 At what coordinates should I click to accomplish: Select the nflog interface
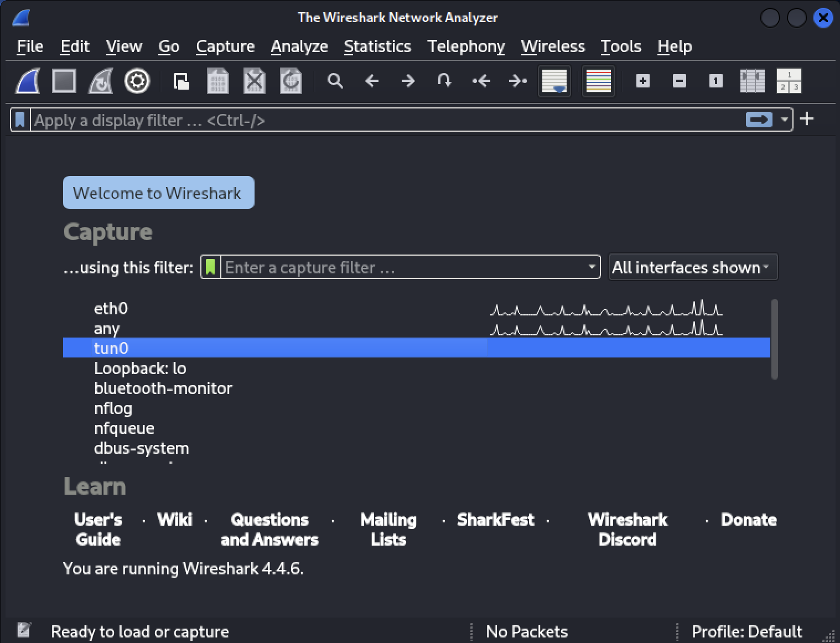click(x=417, y=408)
